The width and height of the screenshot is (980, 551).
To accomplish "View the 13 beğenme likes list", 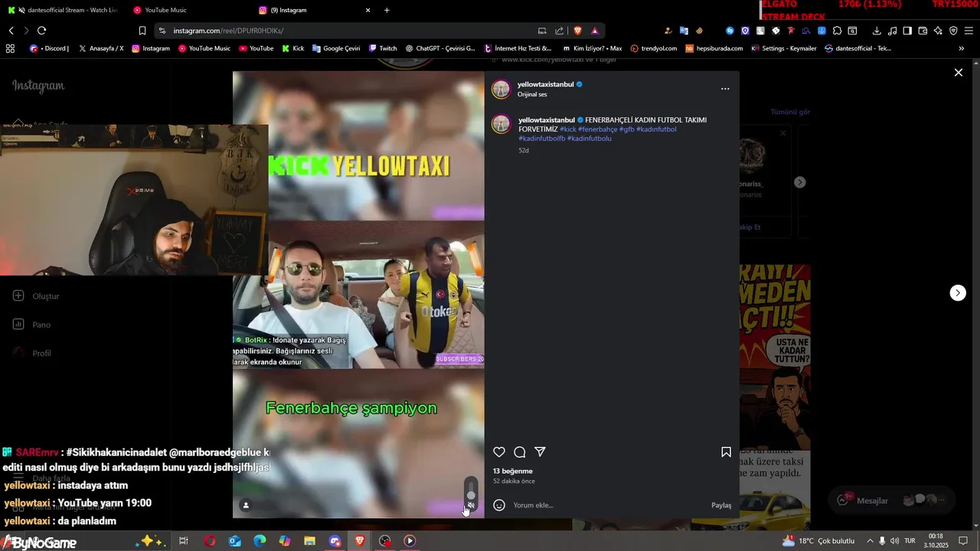I will click(513, 471).
